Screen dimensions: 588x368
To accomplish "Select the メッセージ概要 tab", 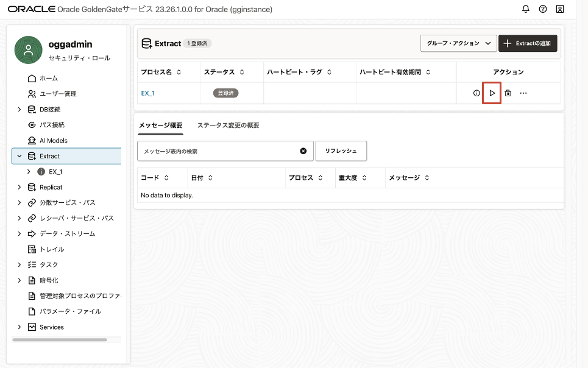I will pyautogui.click(x=160, y=126).
